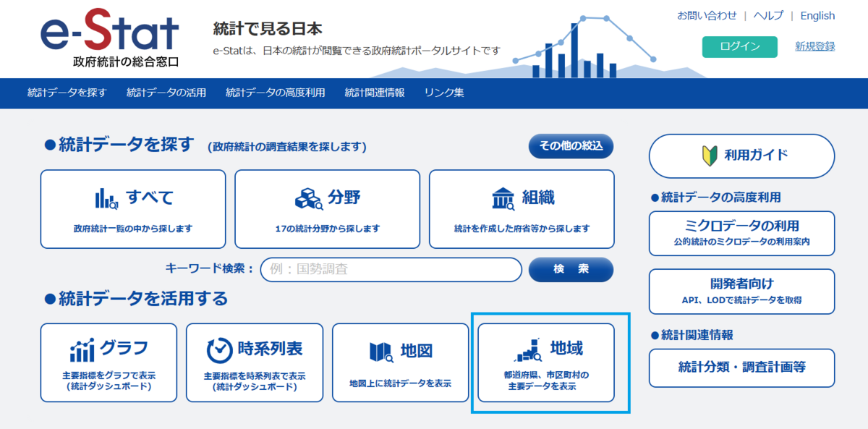Open the 統計データの高度利用 menu
Screen dimensions: 868x429
point(276,93)
